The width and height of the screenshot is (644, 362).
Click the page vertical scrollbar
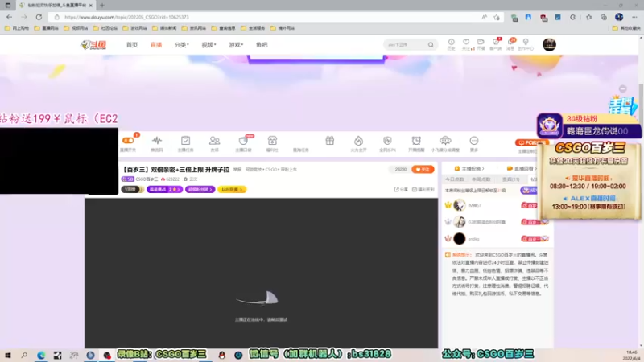tap(641, 191)
